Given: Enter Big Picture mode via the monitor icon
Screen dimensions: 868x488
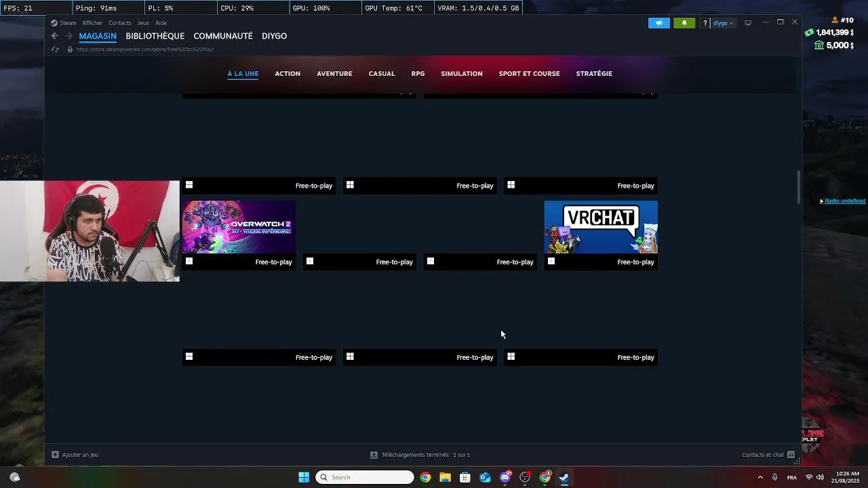Looking at the screenshot, I should pyautogui.click(x=748, y=23).
